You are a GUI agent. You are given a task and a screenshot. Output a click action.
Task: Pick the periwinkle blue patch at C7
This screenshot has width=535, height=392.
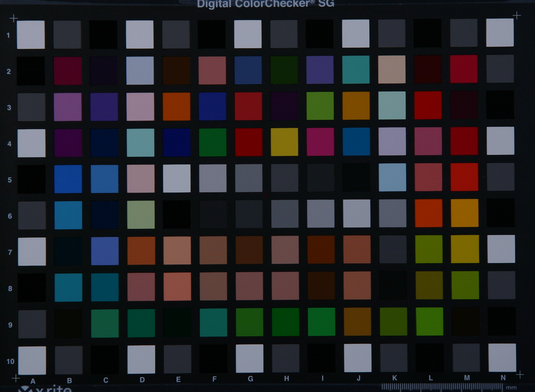pyautogui.click(x=105, y=251)
